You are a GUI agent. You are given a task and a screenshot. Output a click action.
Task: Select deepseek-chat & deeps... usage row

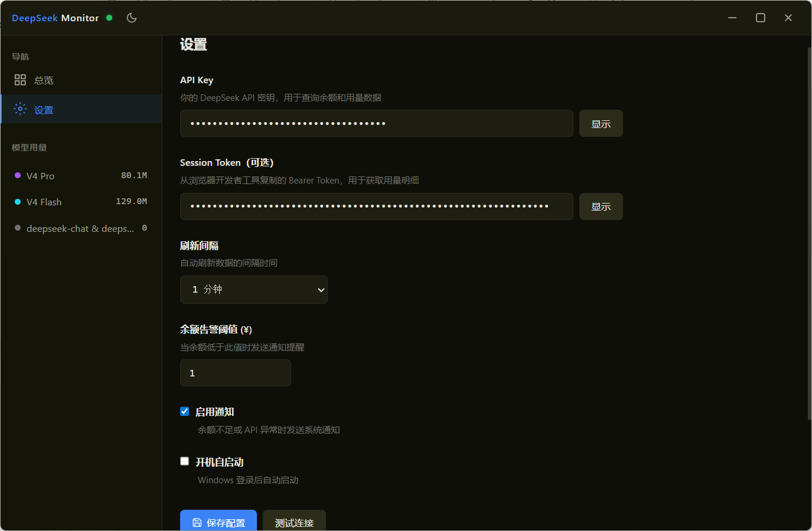tap(81, 228)
